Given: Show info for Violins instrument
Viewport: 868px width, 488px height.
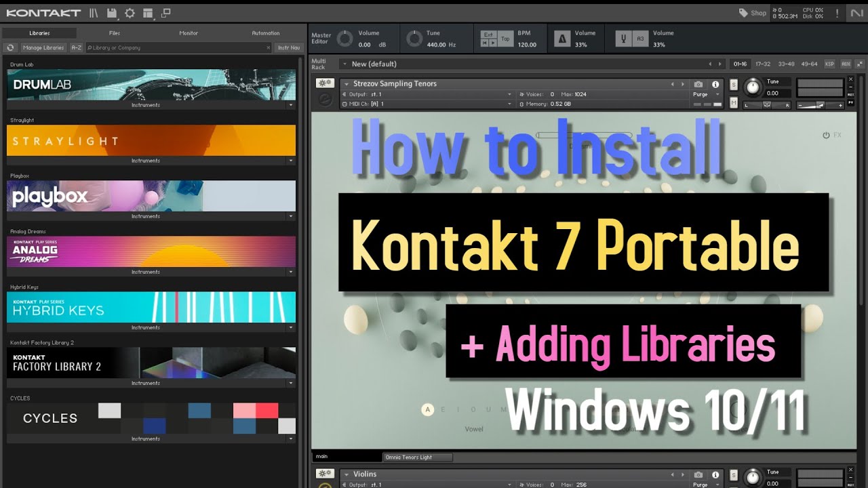Looking at the screenshot, I should pos(715,474).
